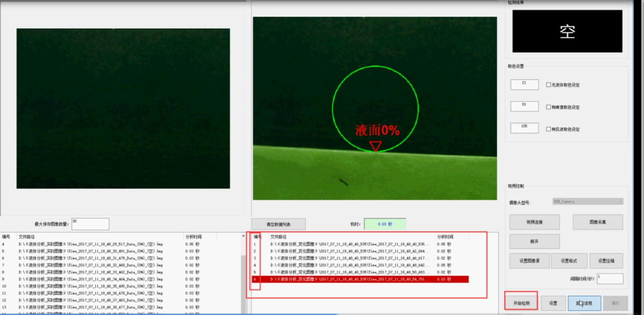644x315 pixels.
Task: Click the plain 设置 button beside 开始检测
Action: pos(553,303)
